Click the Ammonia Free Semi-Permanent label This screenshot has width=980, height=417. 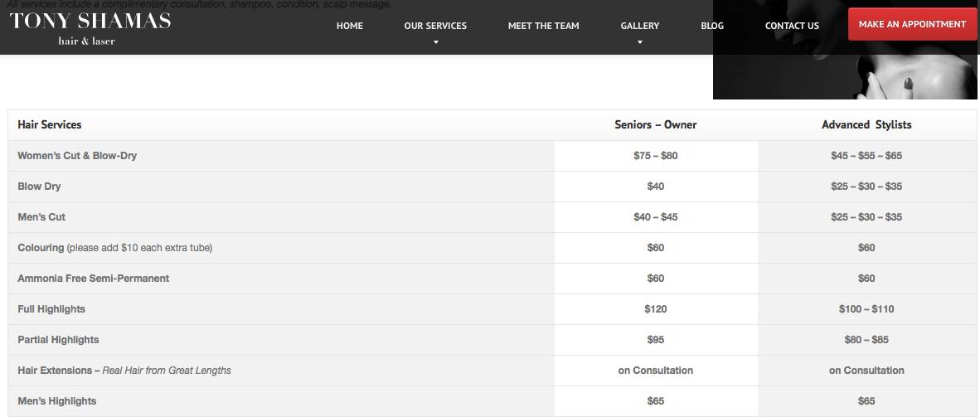93,279
